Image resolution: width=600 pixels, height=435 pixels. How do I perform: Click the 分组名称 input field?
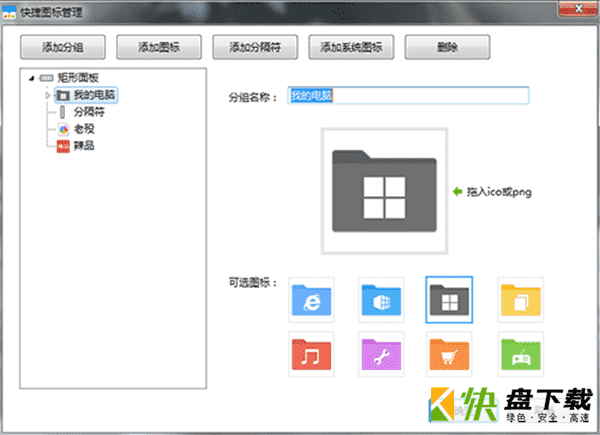pos(408,95)
